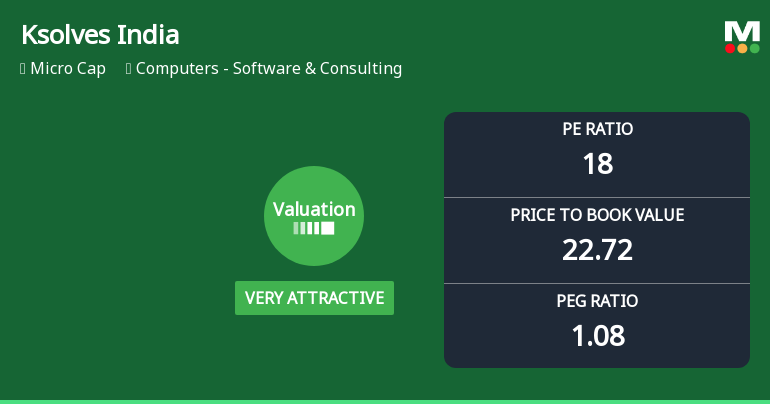Viewport: 770px width, 404px height.
Task: Click the small icon before Micro Cap
Action: point(23,69)
